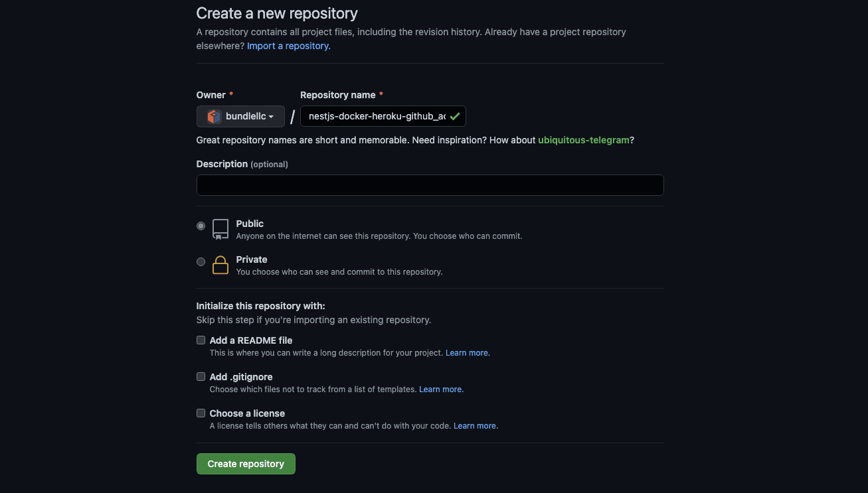Tick the Choose a license checkbox
Screen dimensions: 868x493
[x=201, y=413]
